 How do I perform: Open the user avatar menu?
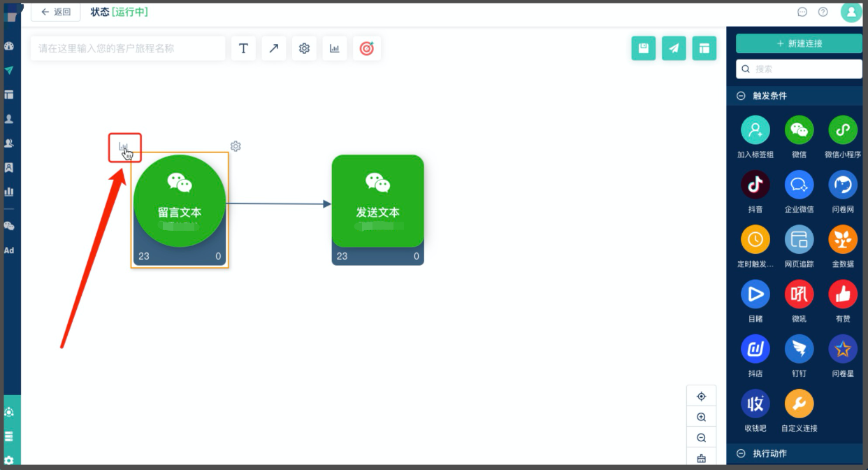(851, 12)
